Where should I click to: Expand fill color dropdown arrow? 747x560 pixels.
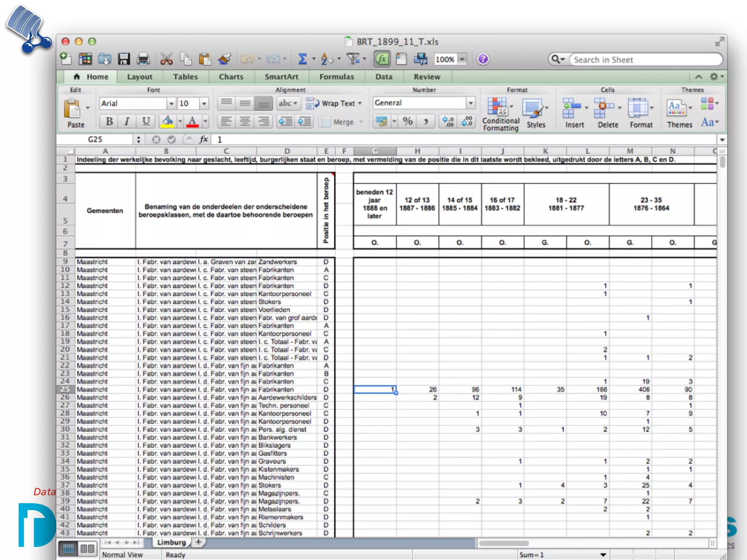(x=180, y=121)
